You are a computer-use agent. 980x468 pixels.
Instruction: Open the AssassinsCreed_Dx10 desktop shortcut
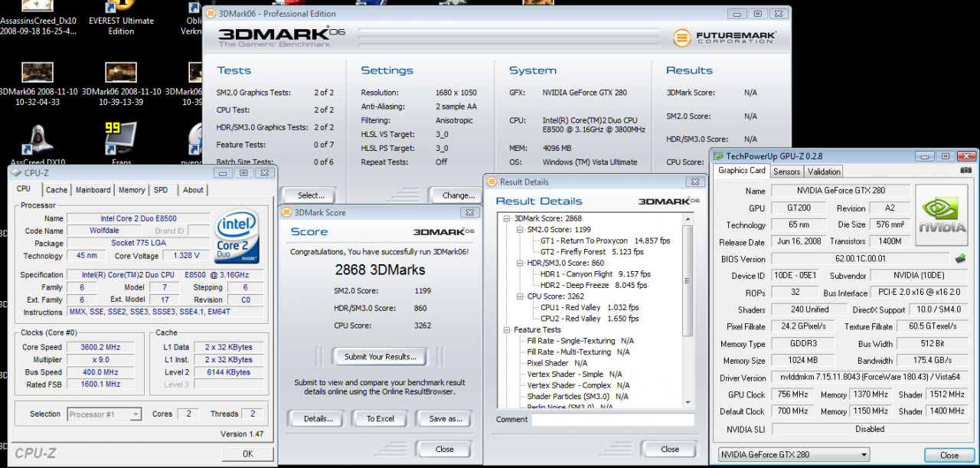(38, 17)
